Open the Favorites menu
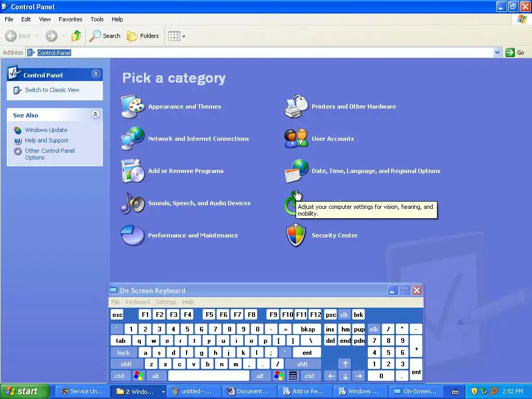The width and height of the screenshot is (532, 399). tap(70, 19)
